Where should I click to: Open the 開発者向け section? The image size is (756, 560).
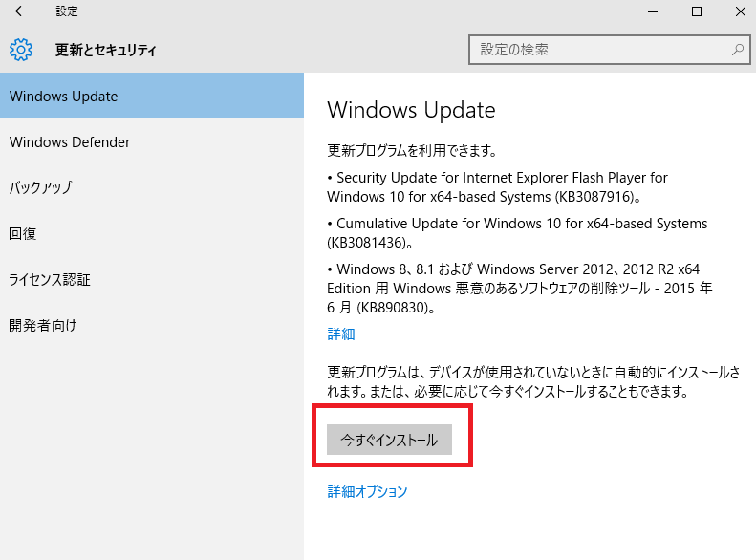tap(152, 325)
